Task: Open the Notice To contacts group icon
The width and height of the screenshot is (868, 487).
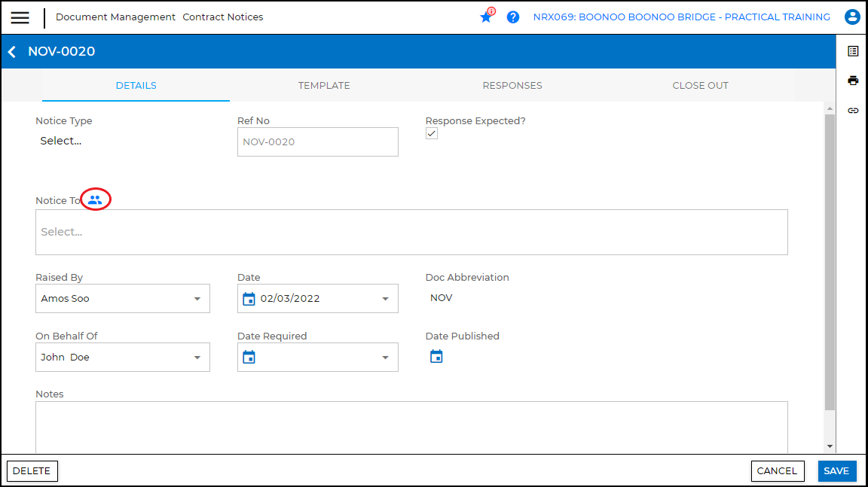Action: 95,200
